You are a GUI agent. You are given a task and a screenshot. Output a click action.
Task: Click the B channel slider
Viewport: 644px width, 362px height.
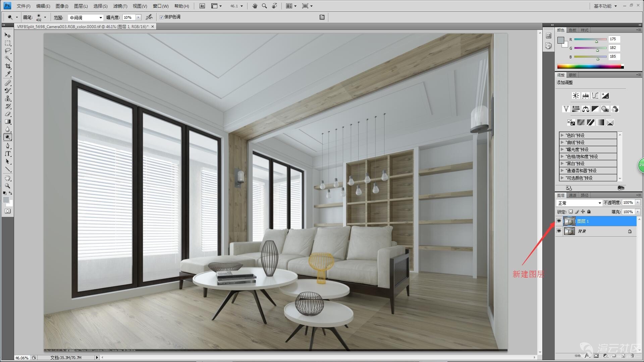pos(590,57)
